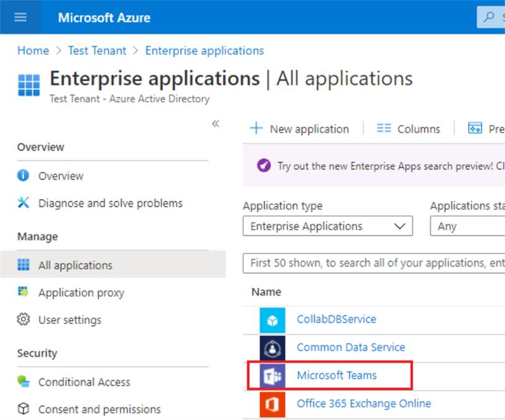Open Diagnose and solve problems

110,203
